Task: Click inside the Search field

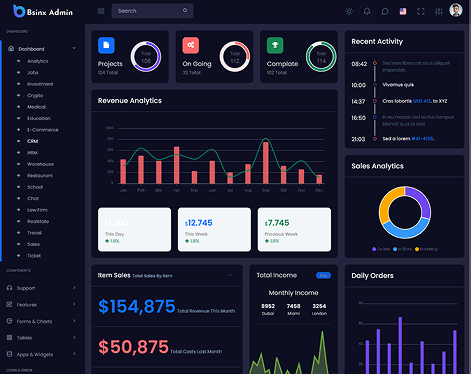Action: tap(152, 11)
